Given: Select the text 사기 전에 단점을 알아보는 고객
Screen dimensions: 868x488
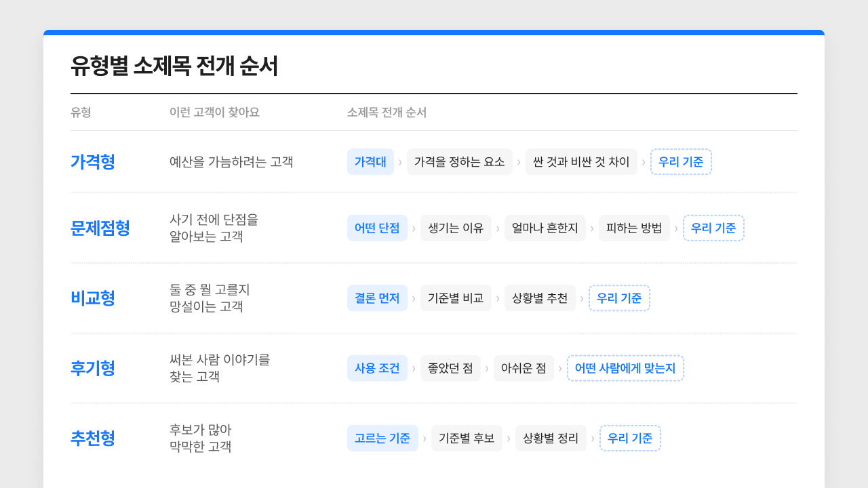Looking at the screenshot, I should (x=214, y=228).
